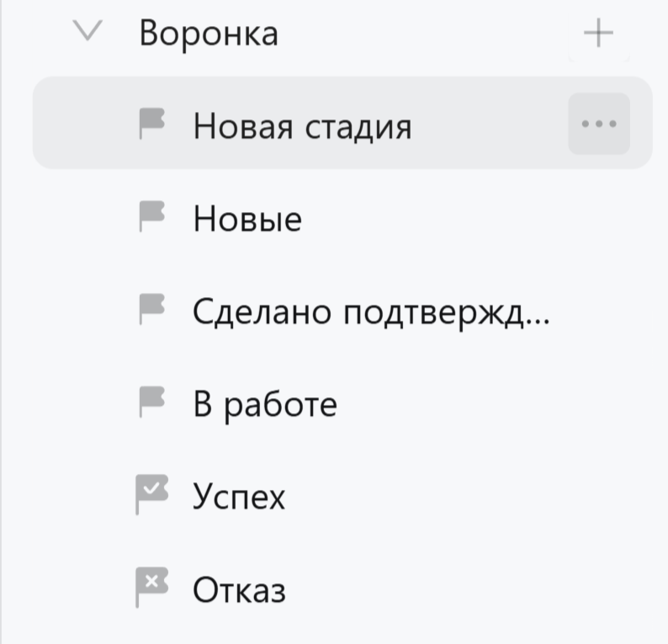
Task: Go to the В работе stage
Action: [x=265, y=404]
